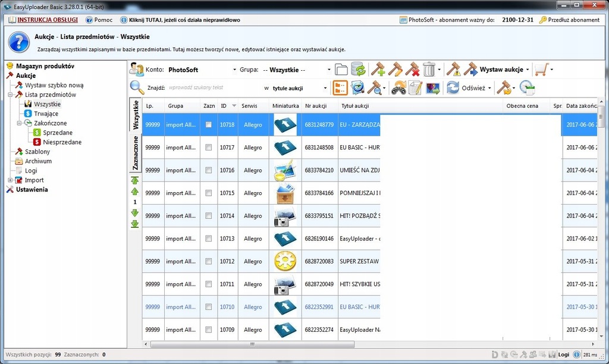Click the blue info icon in status bar
The image size is (609, 364).
click(x=577, y=354)
